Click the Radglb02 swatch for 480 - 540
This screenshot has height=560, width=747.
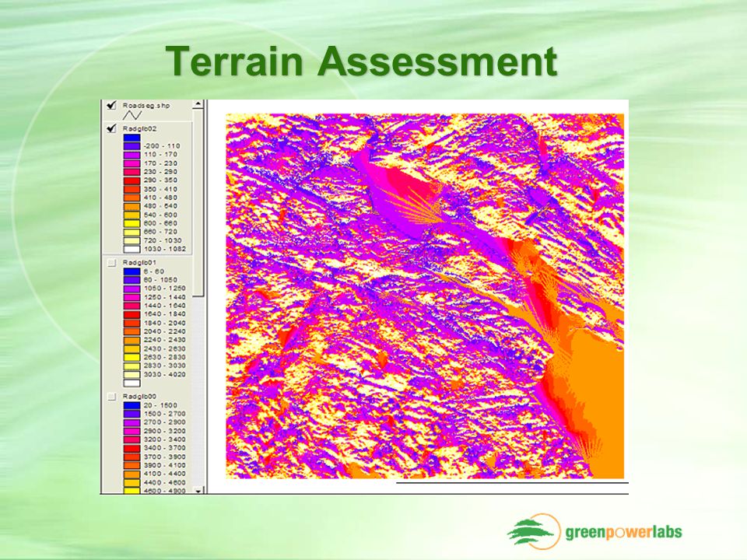[x=132, y=206]
